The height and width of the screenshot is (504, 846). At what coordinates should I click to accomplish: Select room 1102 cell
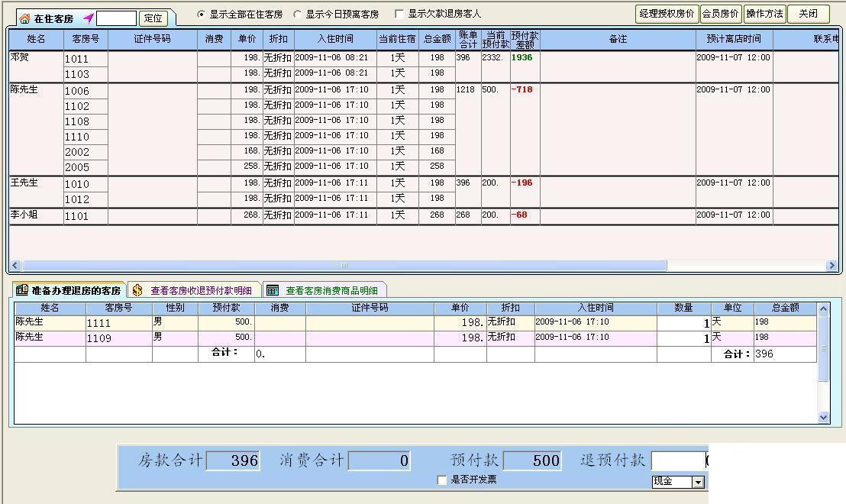click(86, 106)
